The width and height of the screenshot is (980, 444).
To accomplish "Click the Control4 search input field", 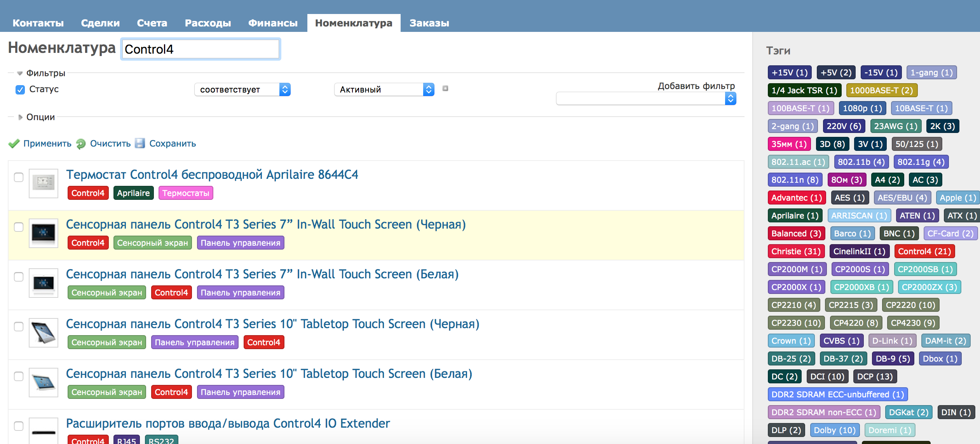I will tap(201, 49).
